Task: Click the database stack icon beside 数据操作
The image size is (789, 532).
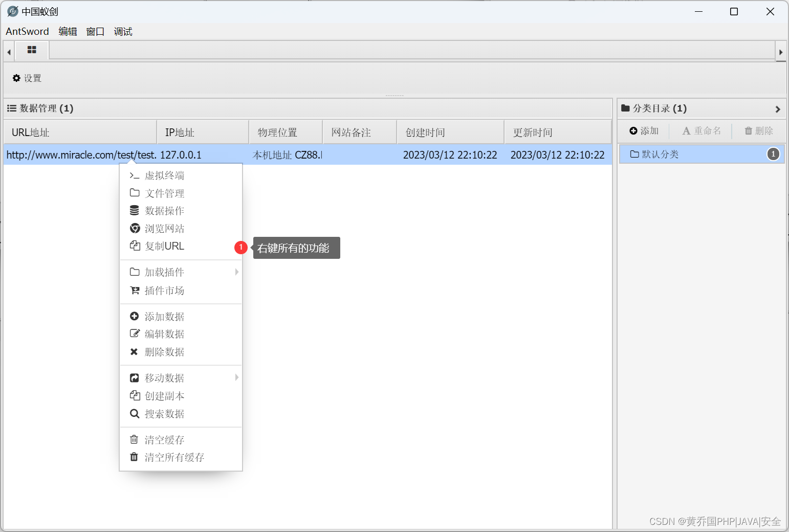Action: coord(135,210)
